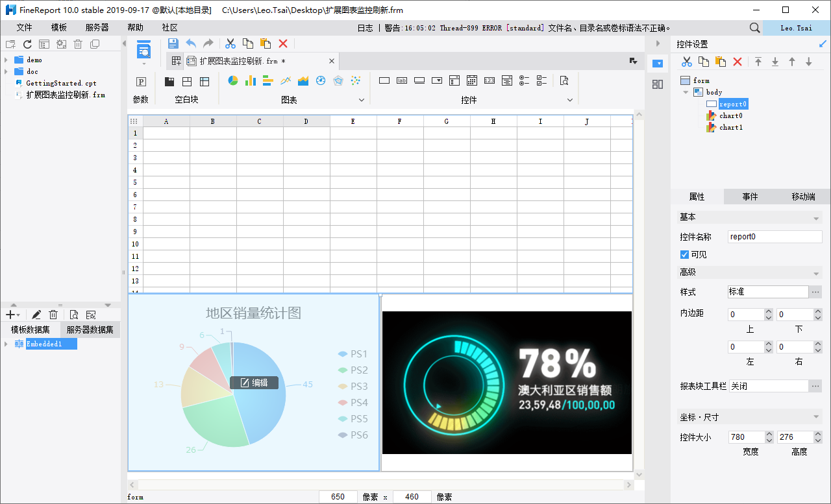Click the 编辑 button on pie chart
Screen dimensions: 831x504
pos(254,383)
